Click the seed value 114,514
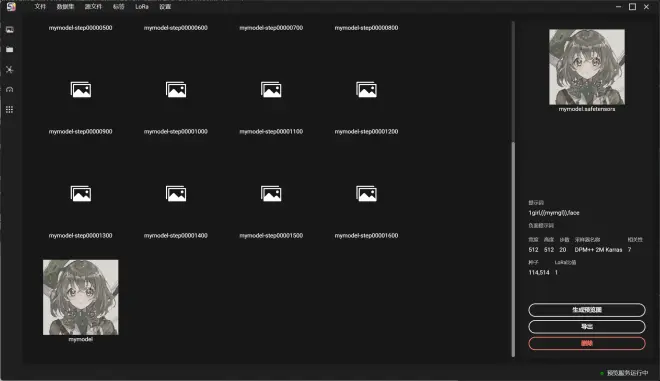The width and height of the screenshot is (660, 381). 539,273
